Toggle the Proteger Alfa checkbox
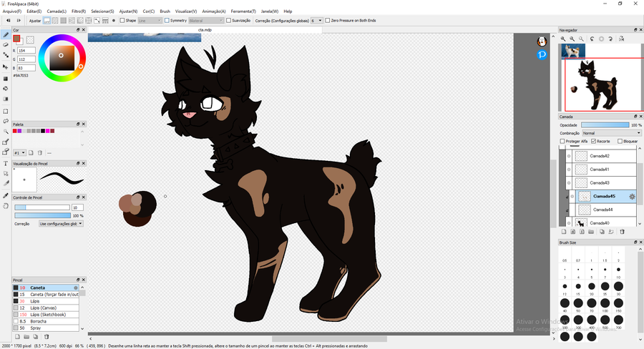This screenshot has width=644, height=349. (562, 141)
